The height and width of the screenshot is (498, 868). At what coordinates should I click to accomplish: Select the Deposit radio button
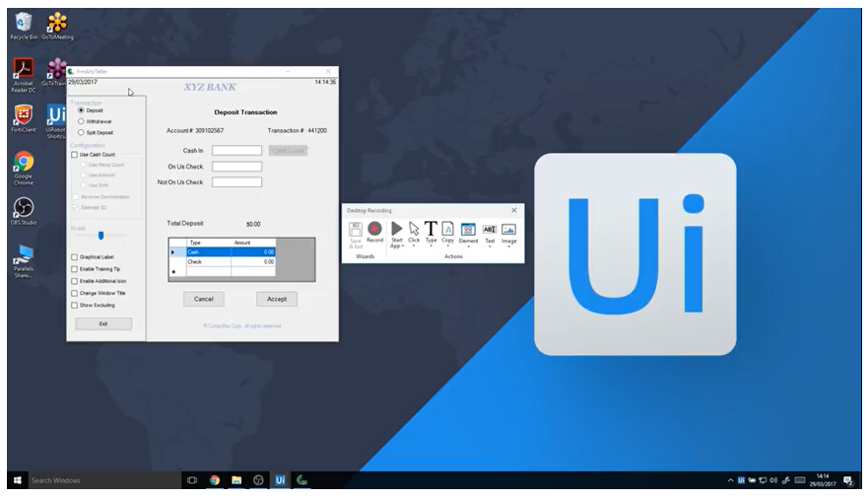[81, 110]
